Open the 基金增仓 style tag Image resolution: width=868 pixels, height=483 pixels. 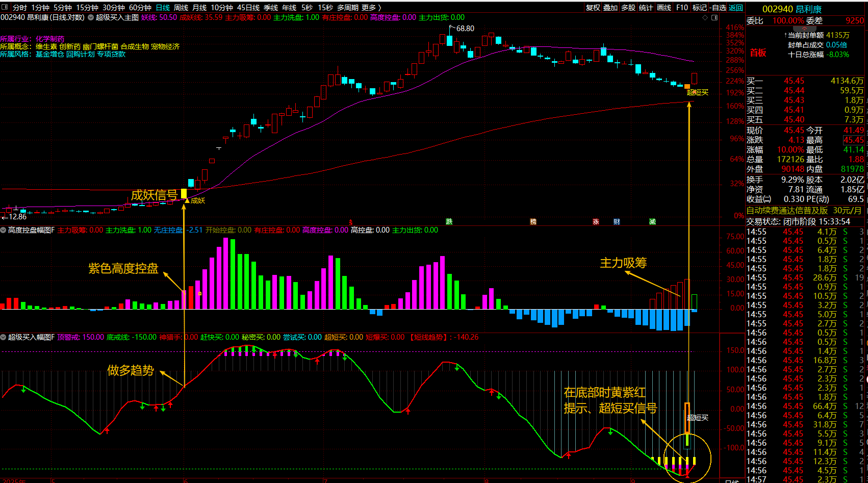[50, 54]
